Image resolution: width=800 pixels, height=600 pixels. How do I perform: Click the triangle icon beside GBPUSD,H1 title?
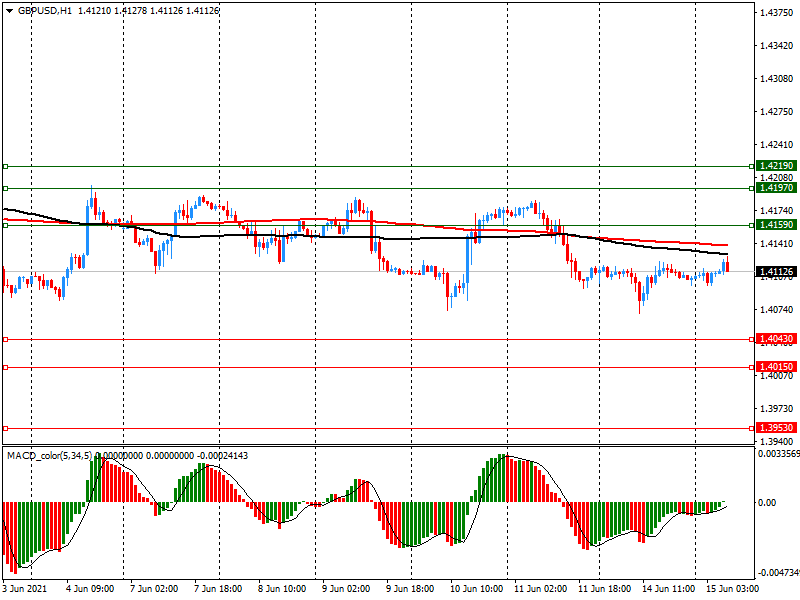[9, 10]
